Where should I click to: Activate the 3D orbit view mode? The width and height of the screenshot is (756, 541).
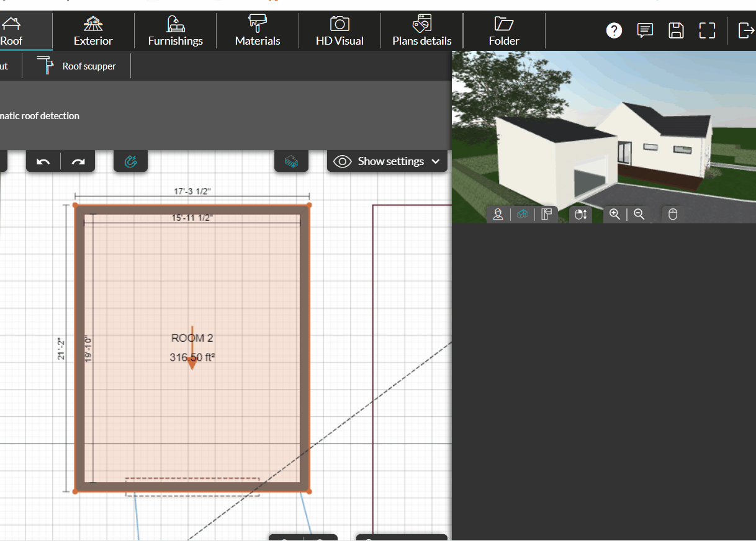click(x=522, y=214)
